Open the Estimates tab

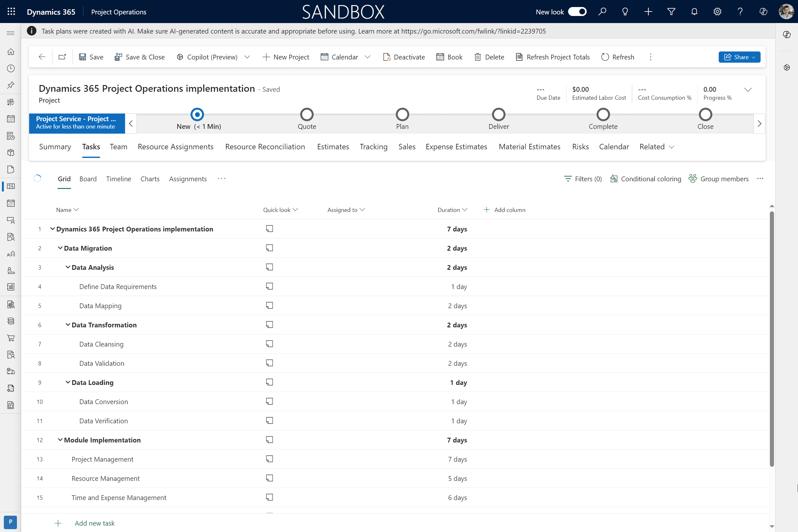[333, 147]
